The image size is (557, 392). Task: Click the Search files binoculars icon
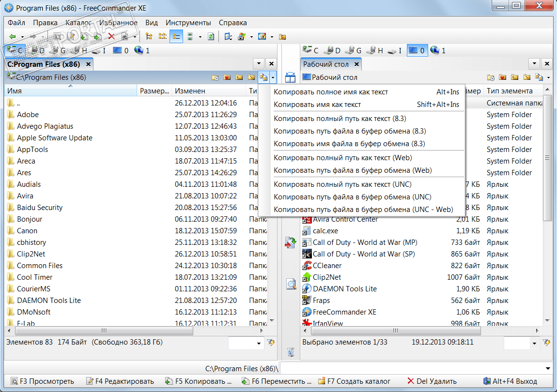[x=124, y=37]
